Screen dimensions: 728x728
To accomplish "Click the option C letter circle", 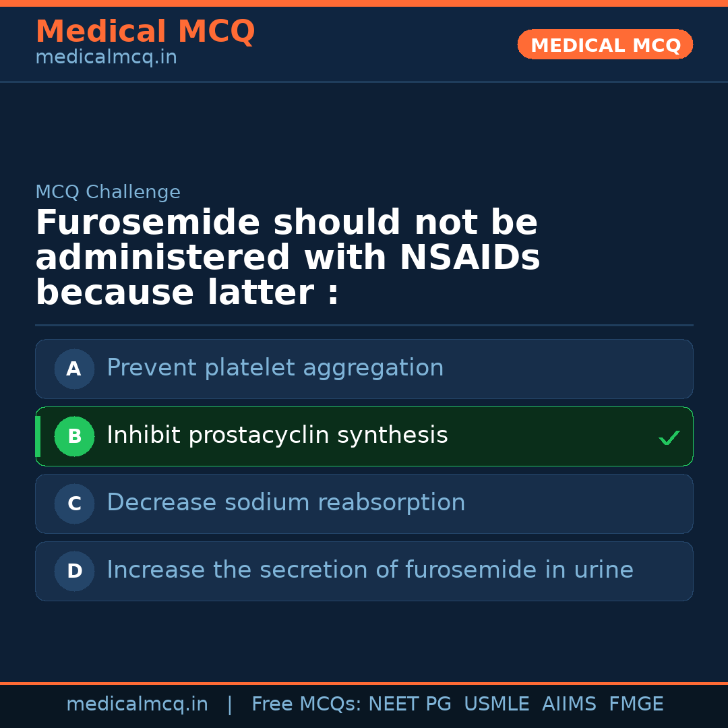I will click(x=74, y=504).
